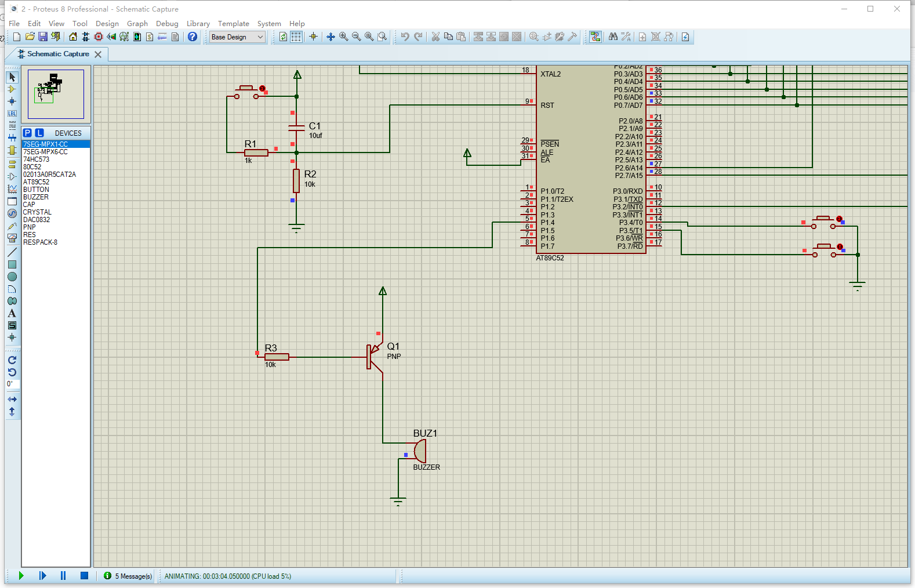The width and height of the screenshot is (915, 588).
Task: Open an existing project folder icon
Action: click(30, 37)
